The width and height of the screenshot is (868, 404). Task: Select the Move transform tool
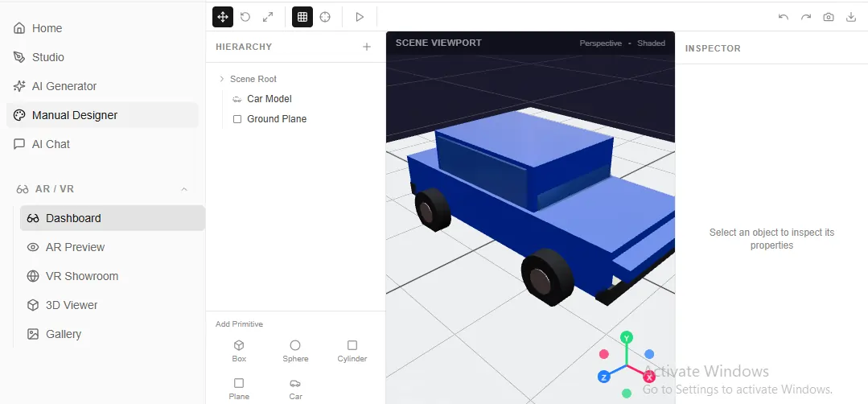click(223, 17)
